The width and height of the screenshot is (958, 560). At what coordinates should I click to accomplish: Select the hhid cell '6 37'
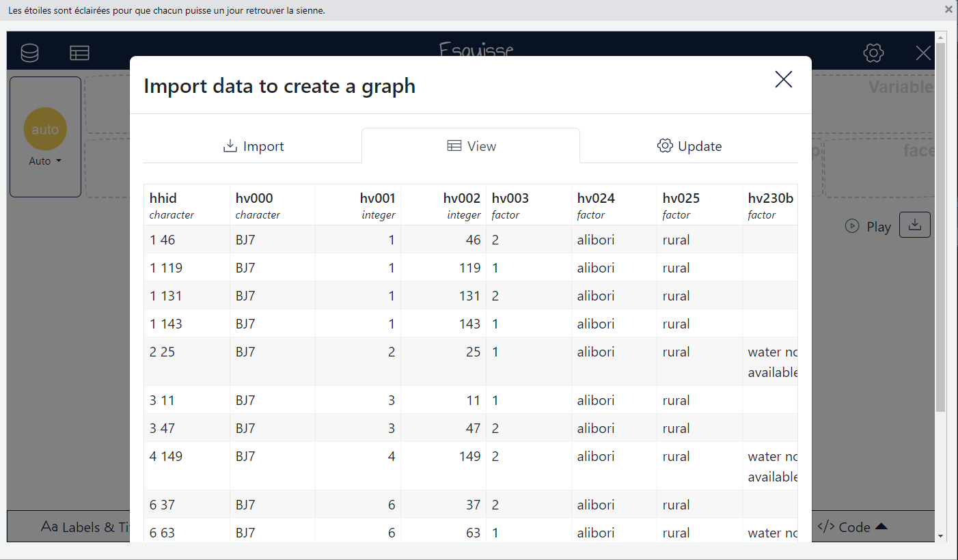pyautogui.click(x=187, y=505)
